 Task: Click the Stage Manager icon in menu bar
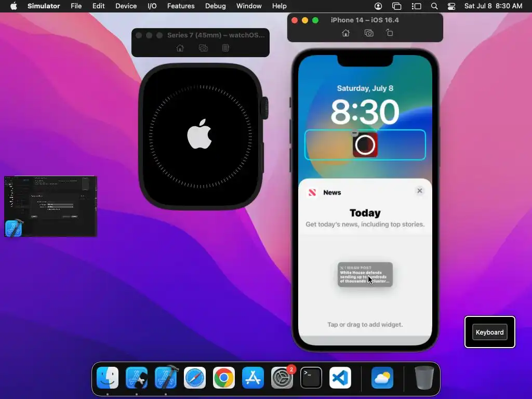coord(416,6)
